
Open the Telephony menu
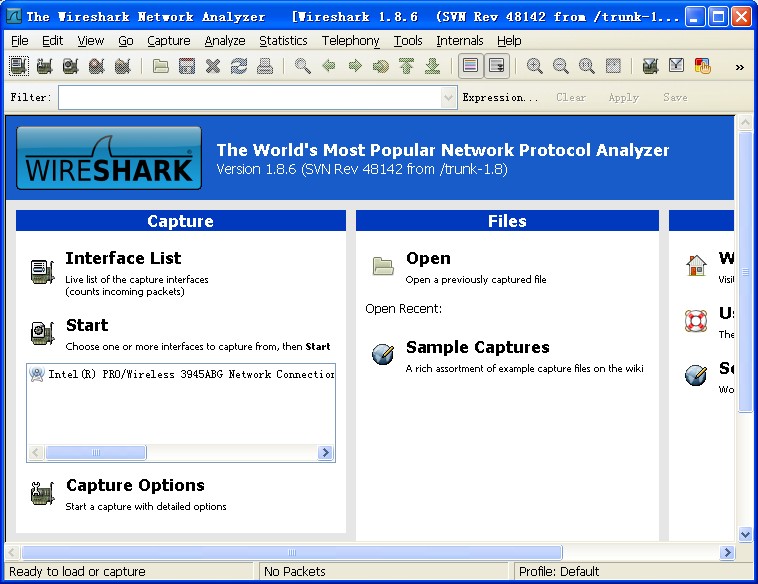pyautogui.click(x=350, y=41)
